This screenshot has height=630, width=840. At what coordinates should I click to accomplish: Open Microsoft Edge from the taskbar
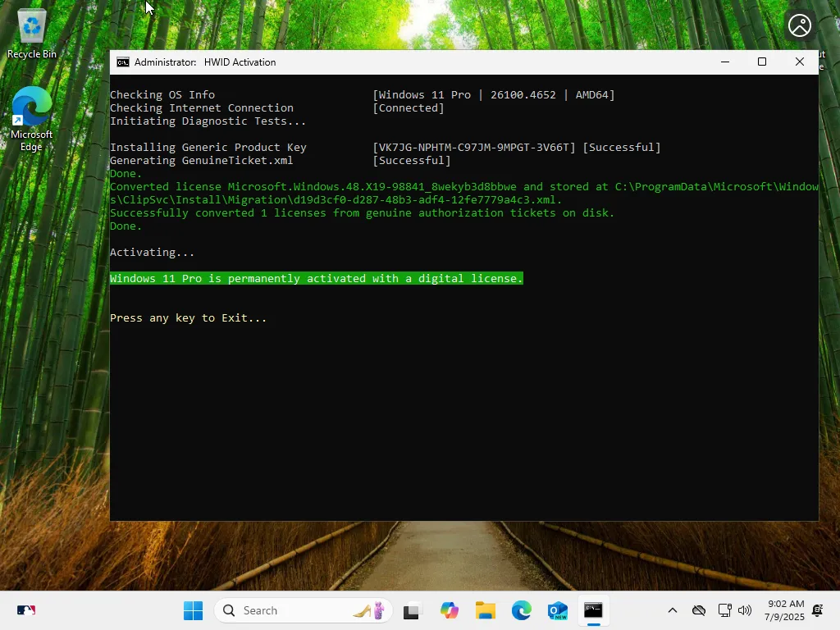(521, 610)
